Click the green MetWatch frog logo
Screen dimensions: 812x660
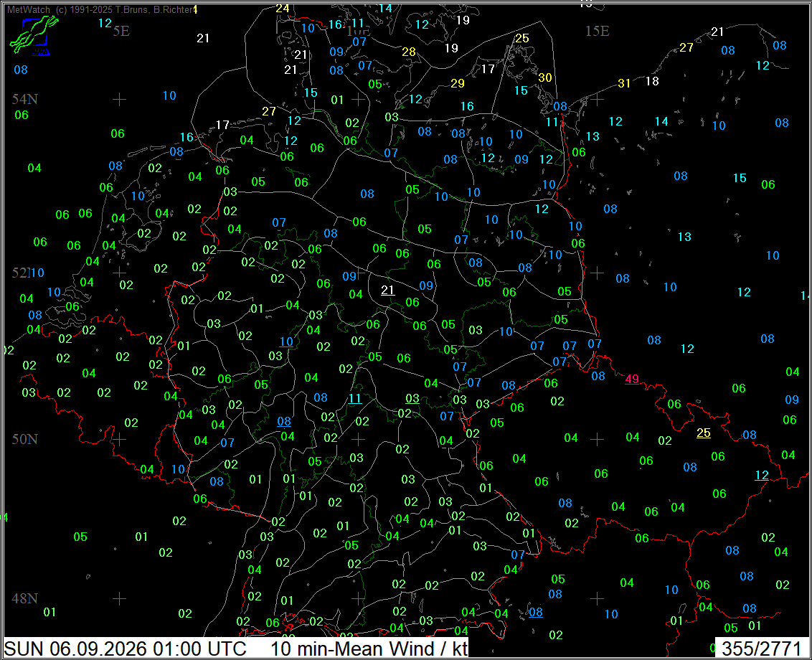[34, 34]
